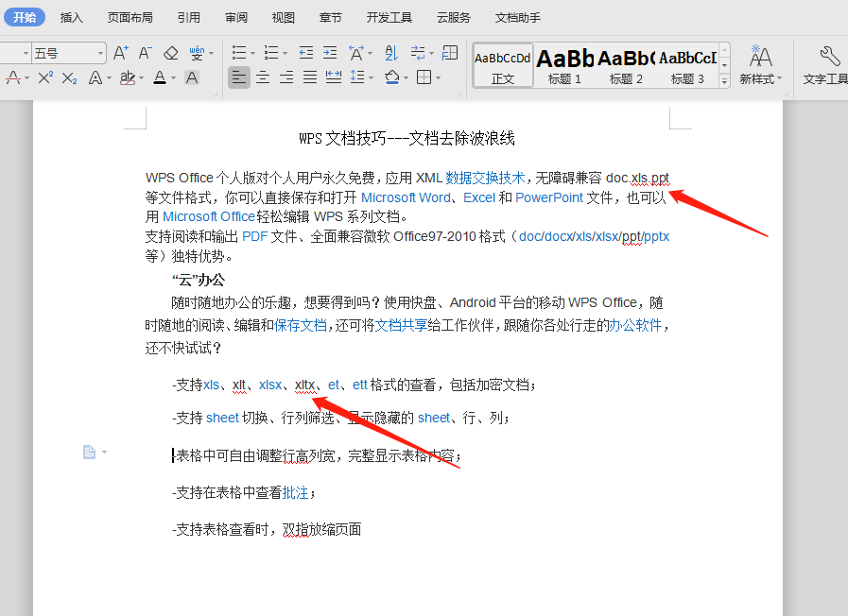Switch to the 开发工具 tab
The image size is (848, 616).
(x=389, y=17)
